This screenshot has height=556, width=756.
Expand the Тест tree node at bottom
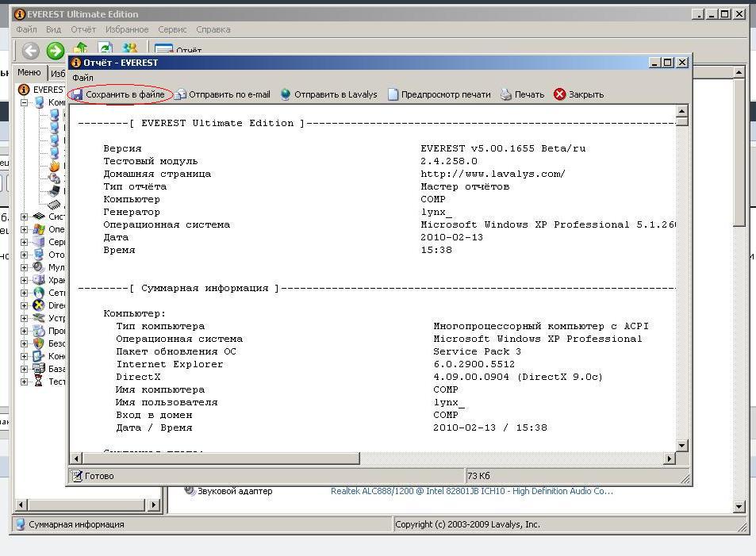tap(25, 382)
